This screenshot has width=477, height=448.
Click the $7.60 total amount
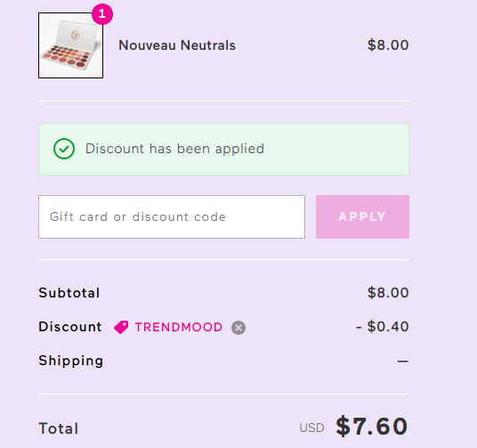click(x=371, y=426)
